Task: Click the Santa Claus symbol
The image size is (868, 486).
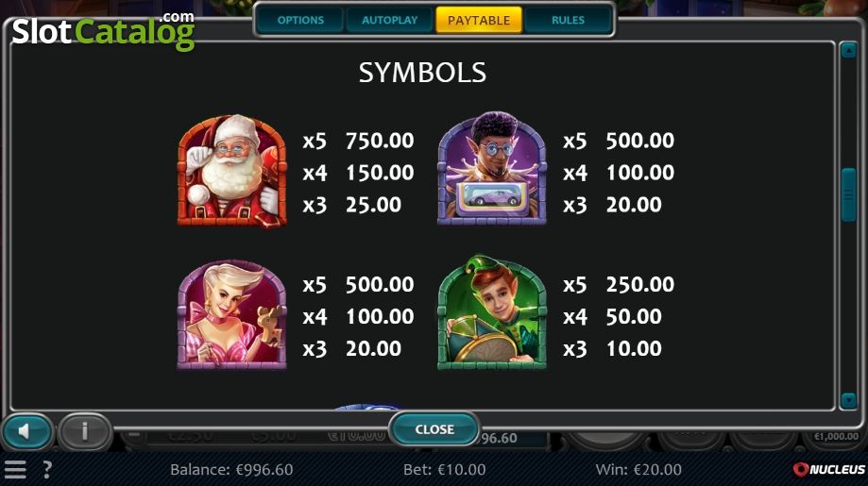Action: click(x=232, y=170)
